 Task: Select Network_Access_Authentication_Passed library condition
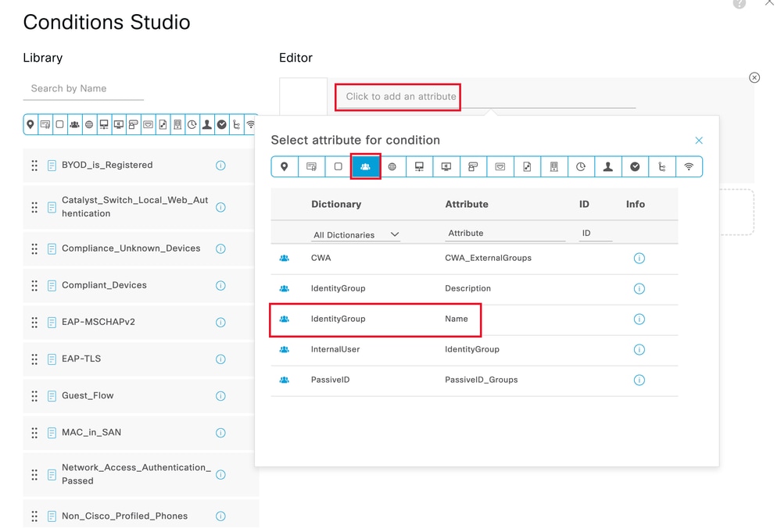pyautogui.click(x=139, y=474)
